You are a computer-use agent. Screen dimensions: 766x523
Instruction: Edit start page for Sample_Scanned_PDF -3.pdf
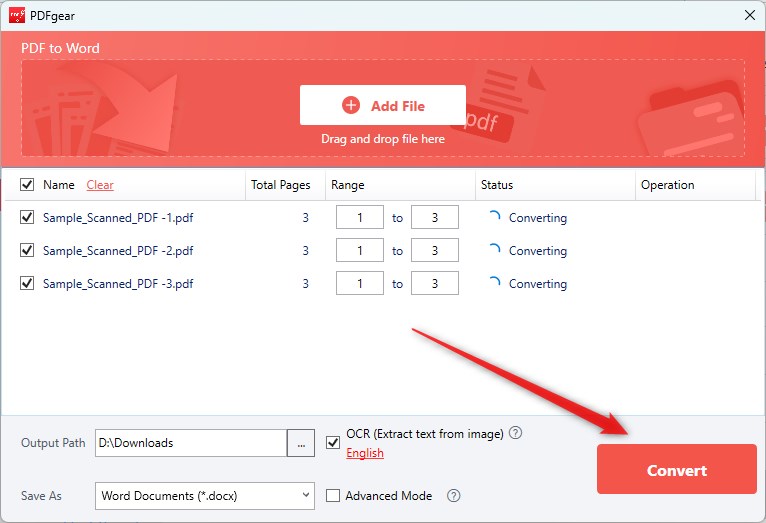coord(360,283)
